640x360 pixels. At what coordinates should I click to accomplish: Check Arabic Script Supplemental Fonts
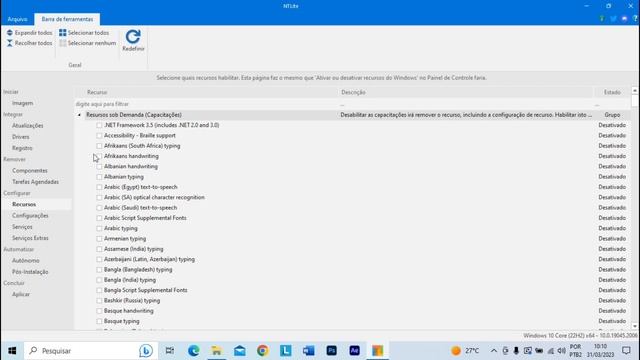point(99,218)
